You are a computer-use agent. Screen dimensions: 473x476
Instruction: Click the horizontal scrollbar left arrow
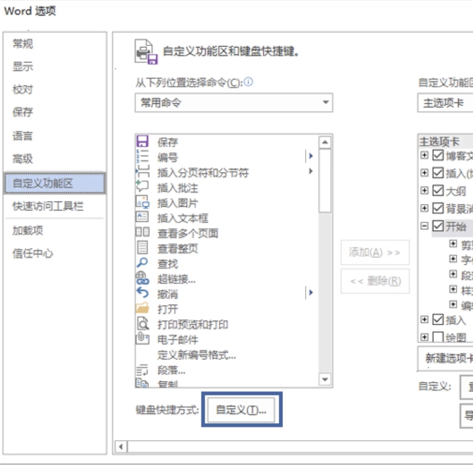click(121, 446)
